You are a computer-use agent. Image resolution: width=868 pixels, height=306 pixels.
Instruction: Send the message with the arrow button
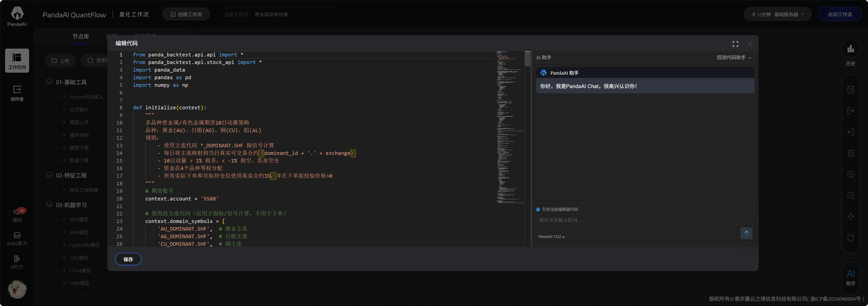point(746,233)
